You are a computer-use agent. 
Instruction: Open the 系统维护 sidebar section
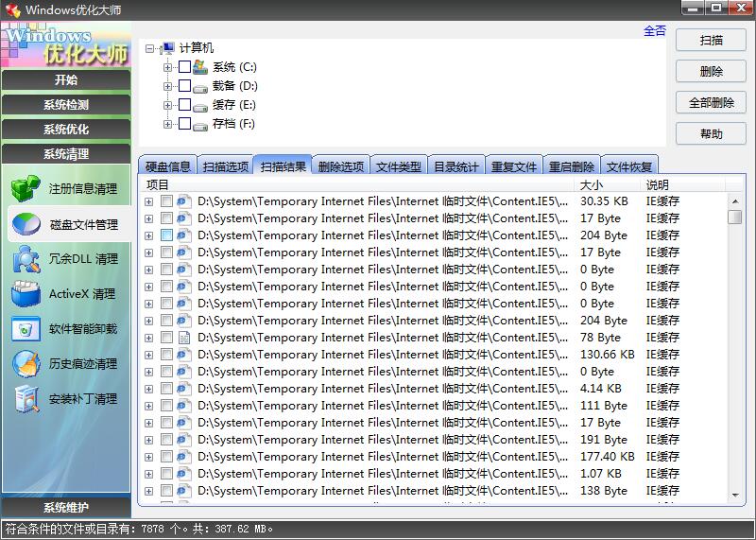(x=66, y=508)
